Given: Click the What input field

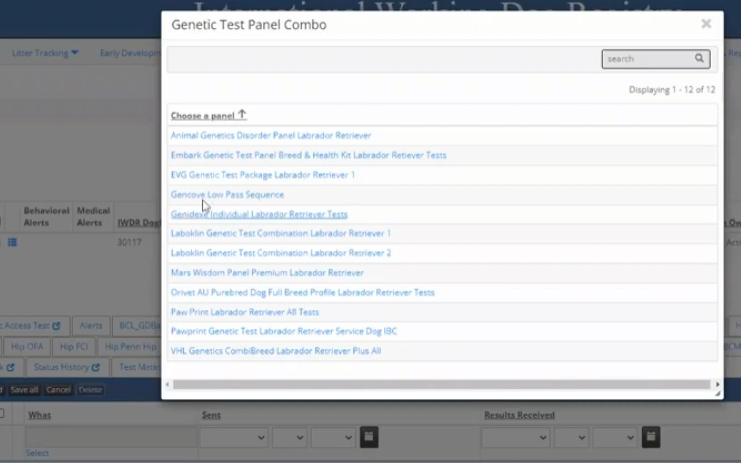Looking at the screenshot, I should click(x=111, y=437).
